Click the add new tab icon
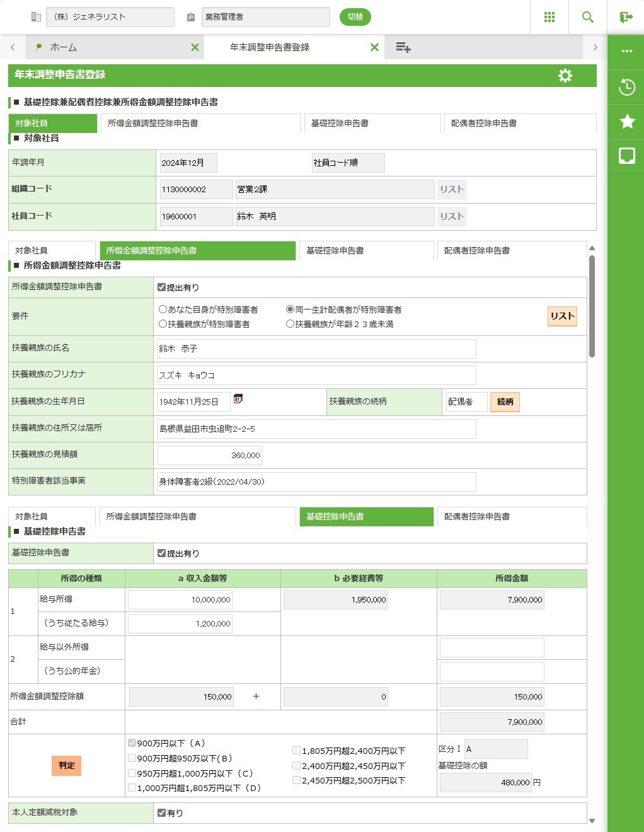 tap(403, 47)
